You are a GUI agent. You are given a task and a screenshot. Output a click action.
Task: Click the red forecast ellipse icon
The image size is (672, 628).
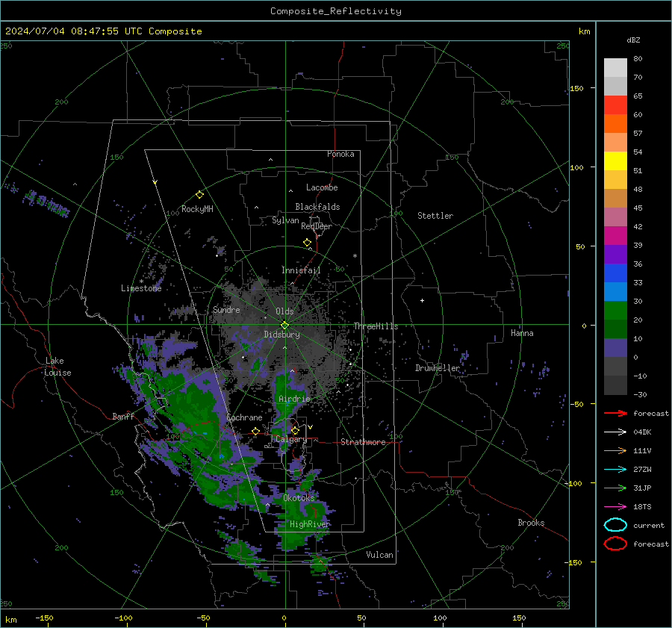[615, 544]
